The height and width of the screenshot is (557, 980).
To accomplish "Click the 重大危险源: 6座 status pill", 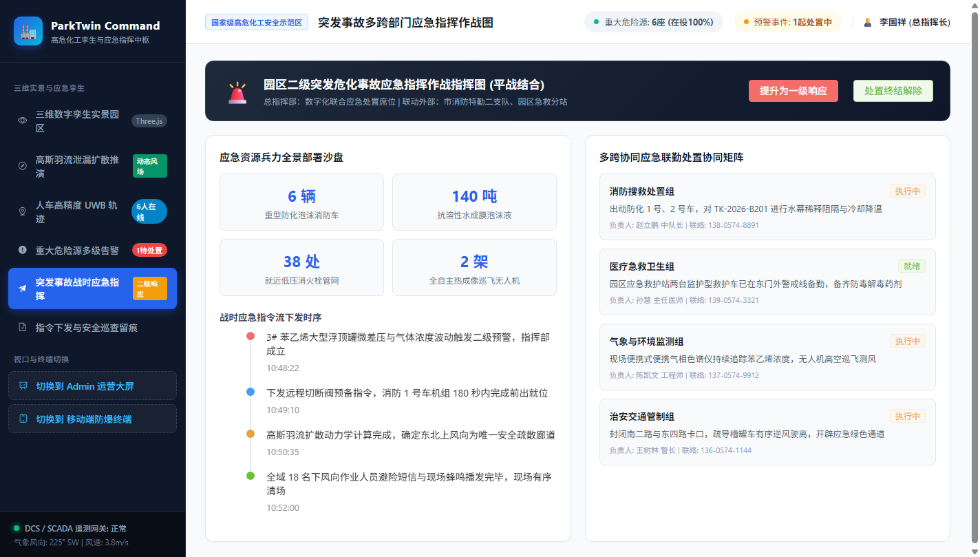I will pos(653,22).
